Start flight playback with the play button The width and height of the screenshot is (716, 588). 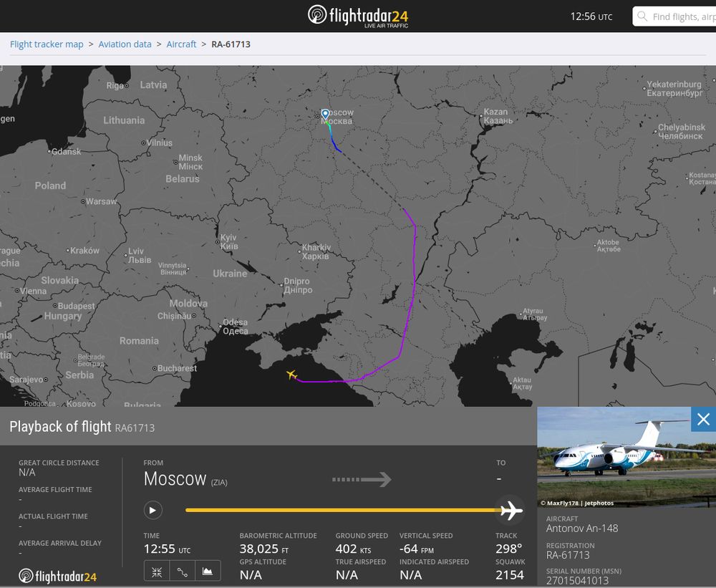[x=153, y=510]
